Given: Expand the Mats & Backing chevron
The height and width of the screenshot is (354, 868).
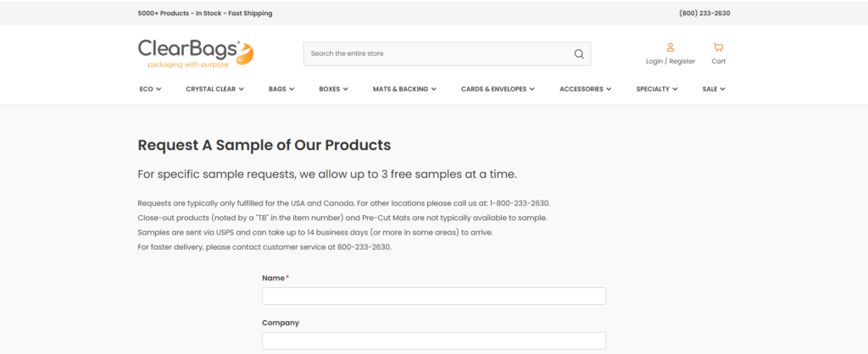Looking at the screenshot, I should (x=434, y=89).
